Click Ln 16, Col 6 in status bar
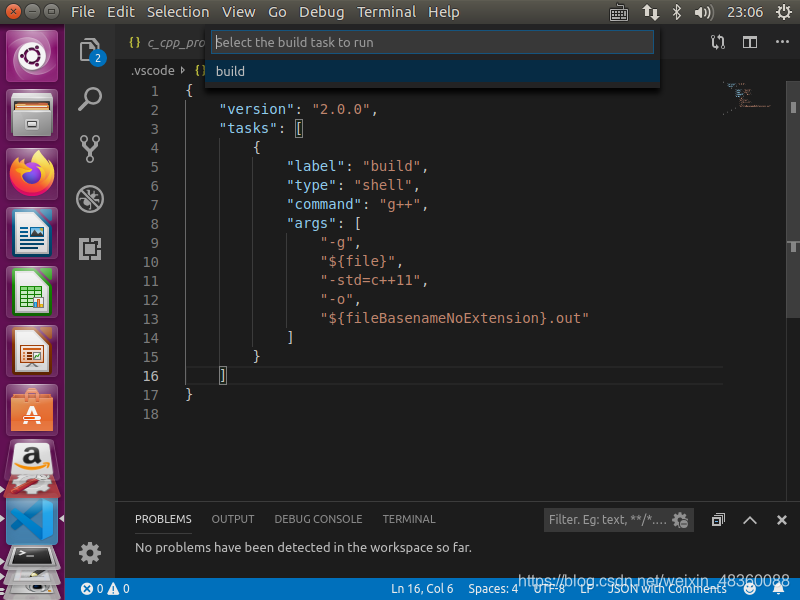Image resolution: width=800 pixels, height=600 pixels. tap(422, 589)
